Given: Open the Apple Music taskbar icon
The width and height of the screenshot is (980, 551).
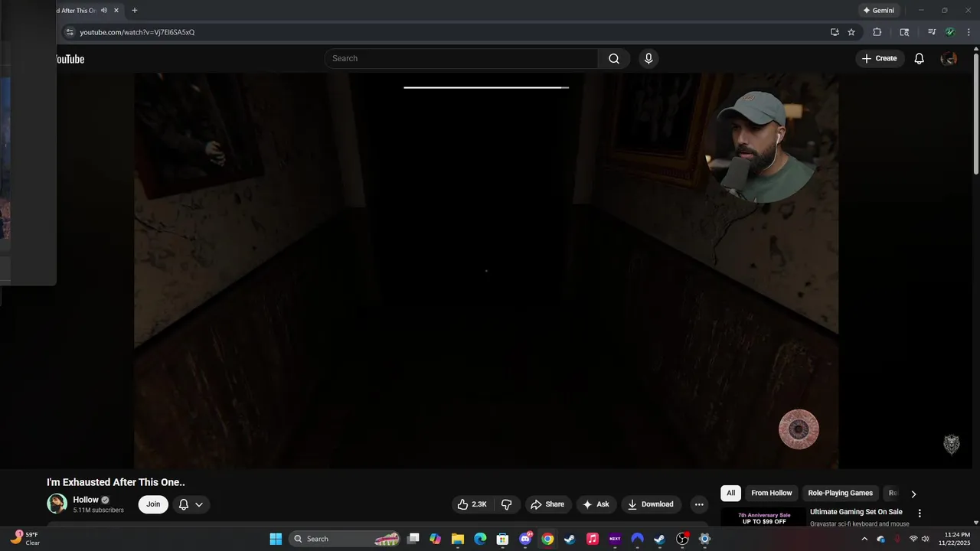Looking at the screenshot, I should [592, 539].
